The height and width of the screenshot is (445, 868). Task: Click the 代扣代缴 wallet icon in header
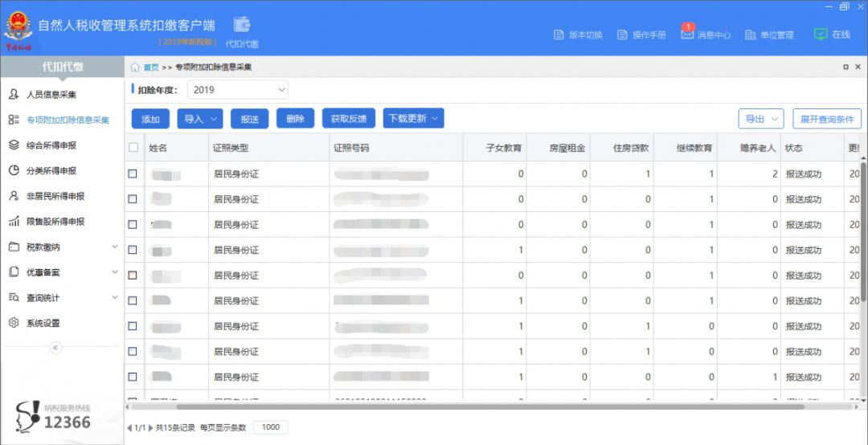(242, 24)
